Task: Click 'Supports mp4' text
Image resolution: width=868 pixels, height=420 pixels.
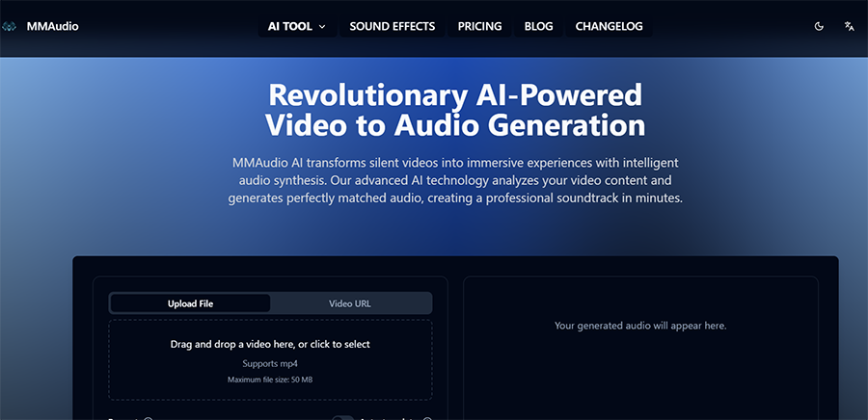Action: [270, 363]
